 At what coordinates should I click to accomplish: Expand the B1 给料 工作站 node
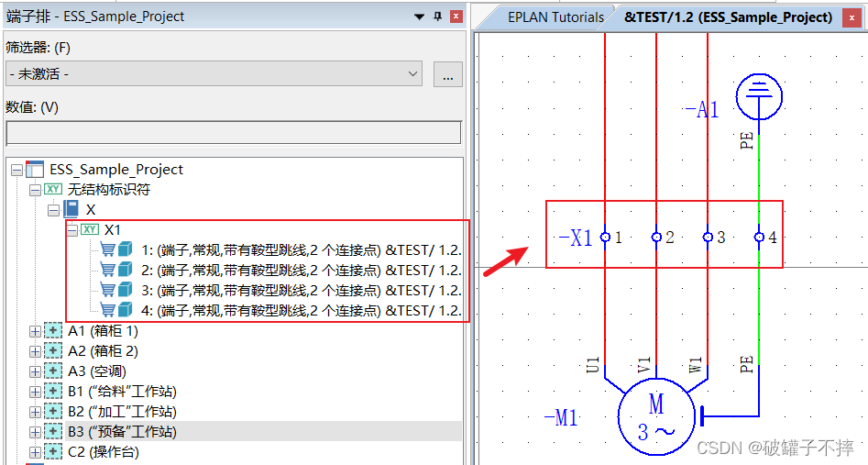click(35, 392)
